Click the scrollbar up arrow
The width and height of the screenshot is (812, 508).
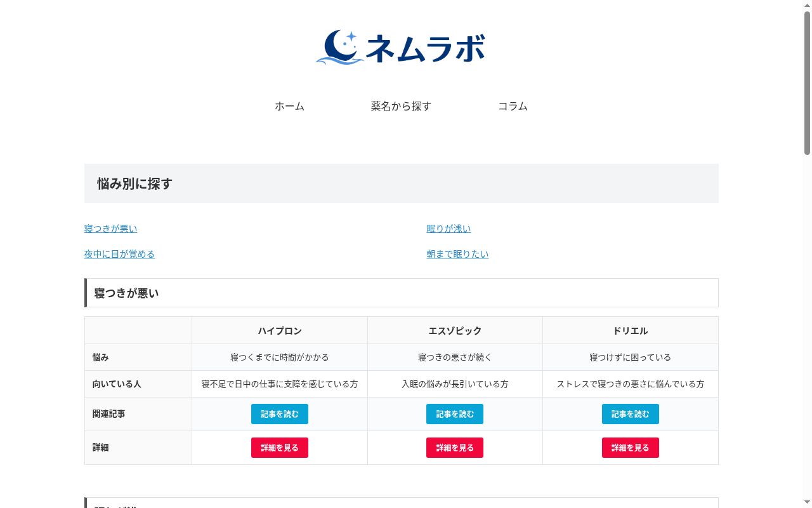click(807, 5)
